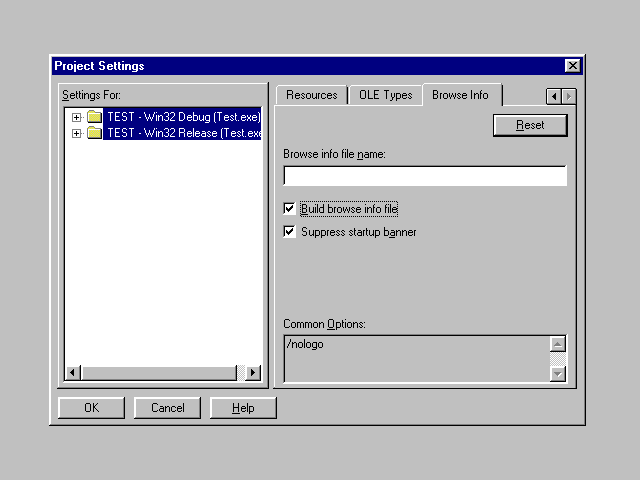This screenshot has width=640, height=480.
Task: Click the folder icon for Win32 Release
Action: point(94,133)
